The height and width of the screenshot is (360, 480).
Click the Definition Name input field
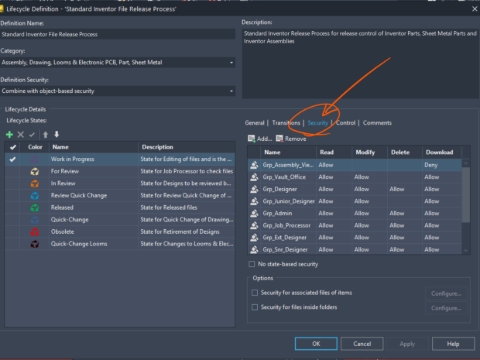click(118, 34)
